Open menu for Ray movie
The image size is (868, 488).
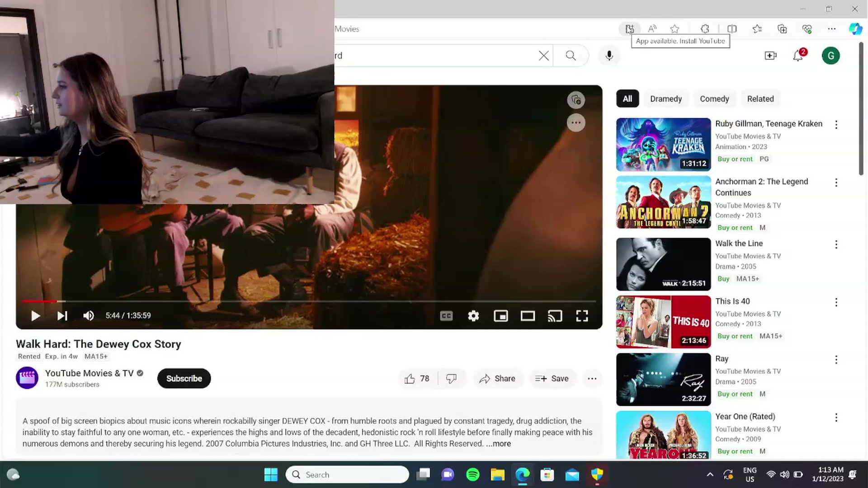pos(836,360)
